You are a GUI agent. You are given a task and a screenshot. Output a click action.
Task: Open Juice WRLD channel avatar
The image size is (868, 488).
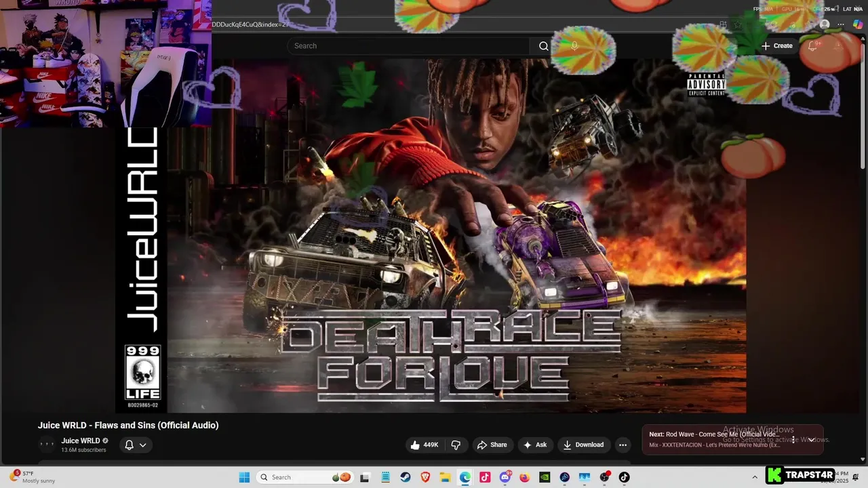(x=47, y=445)
